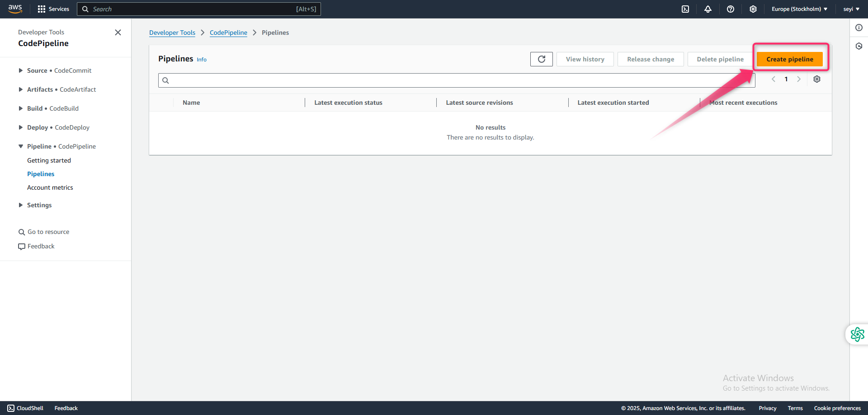This screenshot has width=868, height=415.
Task: Click the Create pipeline button
Action: click(x=790, y=59)
